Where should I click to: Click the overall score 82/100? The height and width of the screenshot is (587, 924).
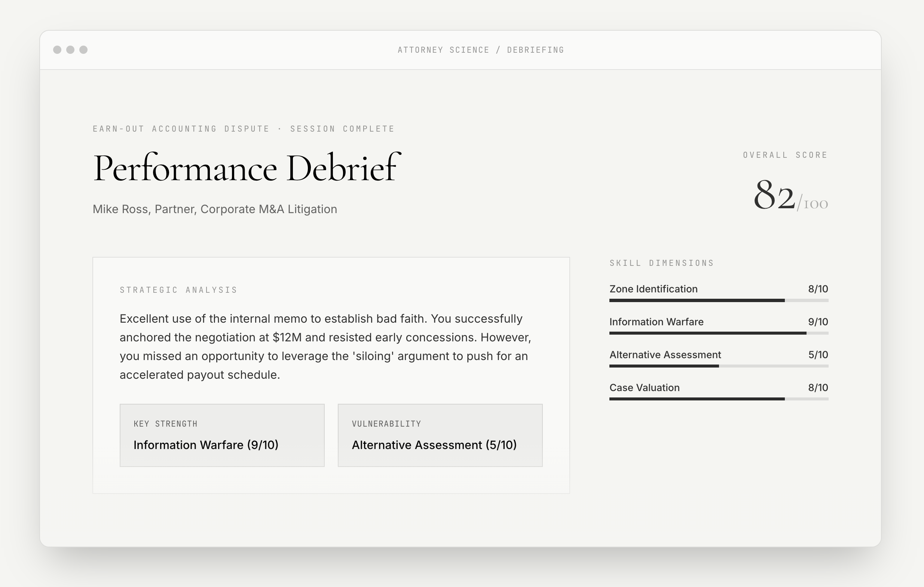(x=790, y=196)
